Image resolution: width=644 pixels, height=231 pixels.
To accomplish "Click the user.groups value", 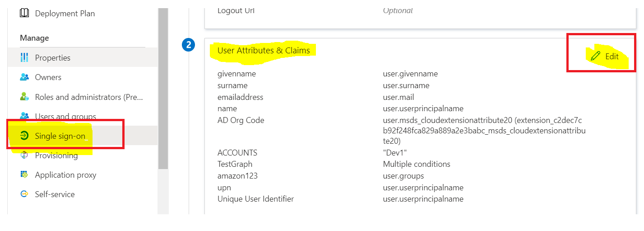I will (403, 176).
